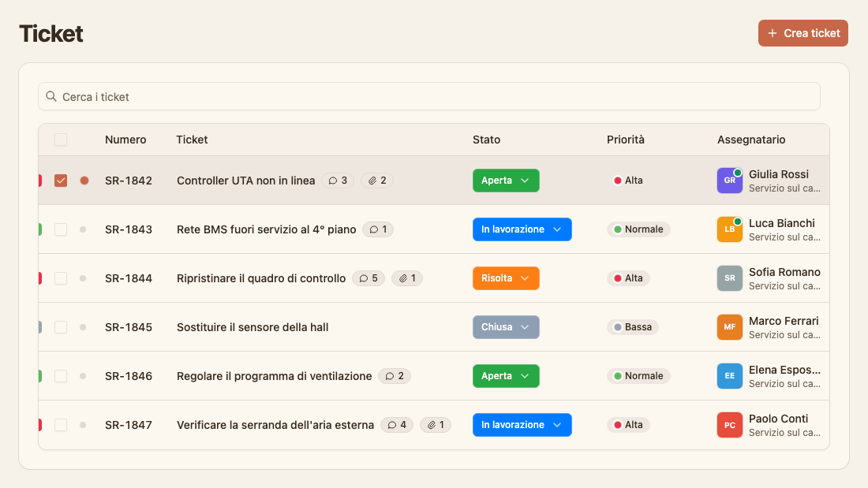Click the status dot for SR-1845
Viewport: 868px width, 488px height.
click(83, 327)
